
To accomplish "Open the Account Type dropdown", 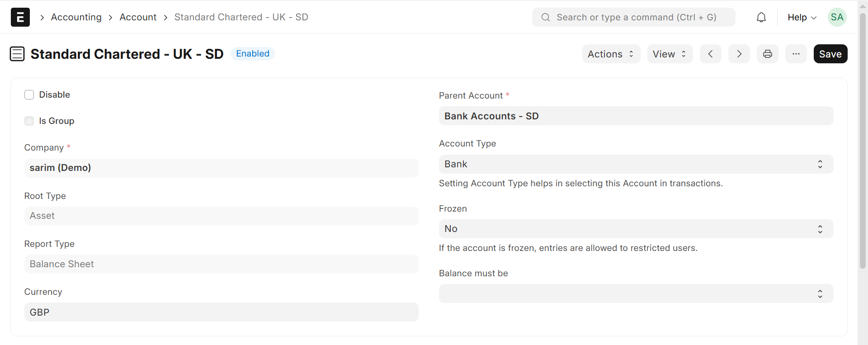I will click(x=636, y=164).
